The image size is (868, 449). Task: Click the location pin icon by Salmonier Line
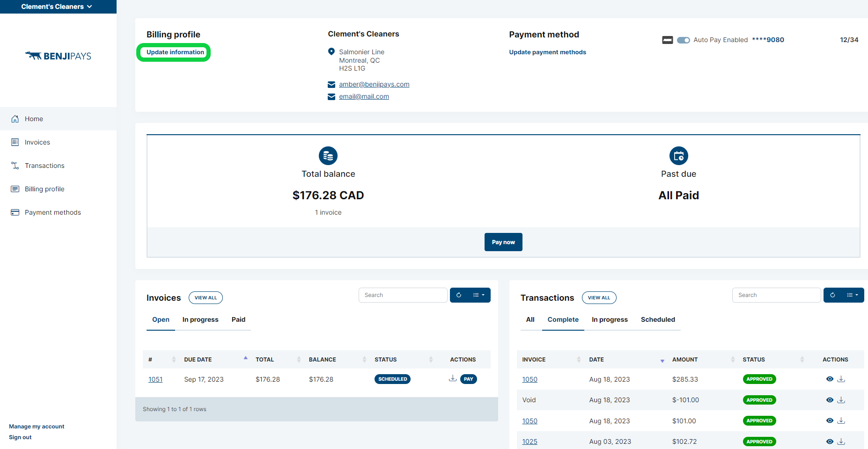(x=331, y=51)
